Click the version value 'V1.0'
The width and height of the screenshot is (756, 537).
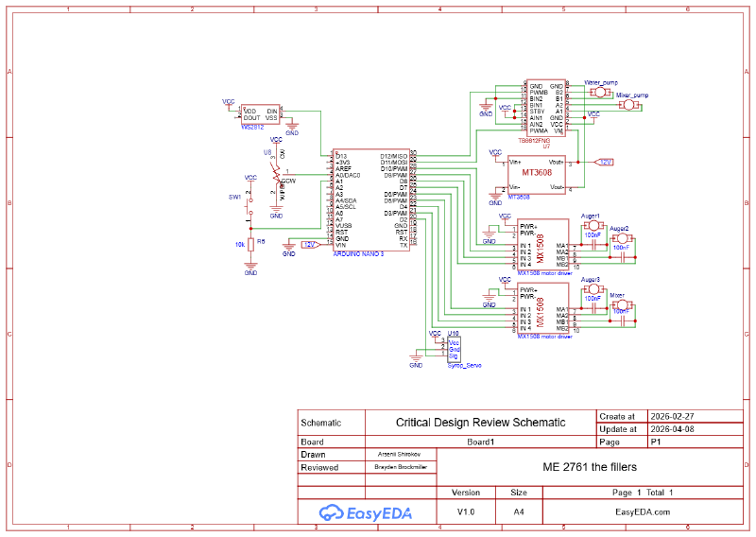[466, 511]
